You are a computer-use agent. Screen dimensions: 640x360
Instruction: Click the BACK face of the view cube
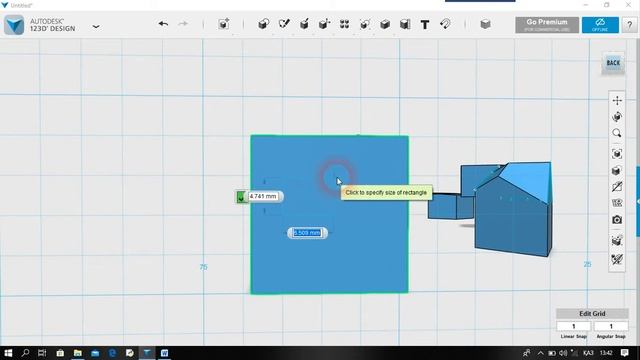coord(613,63)
